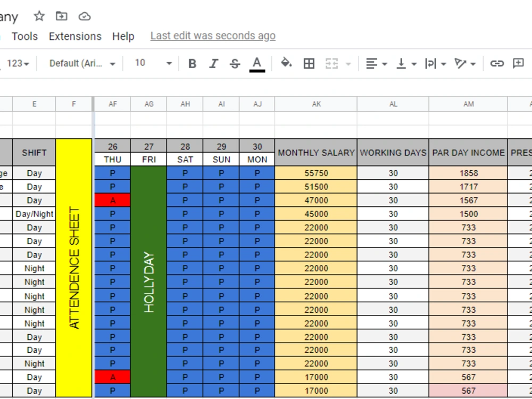Apply Strikethrough formatting
Image resolution: width=532 pixels, height=399 pixels.
point(235,63)
